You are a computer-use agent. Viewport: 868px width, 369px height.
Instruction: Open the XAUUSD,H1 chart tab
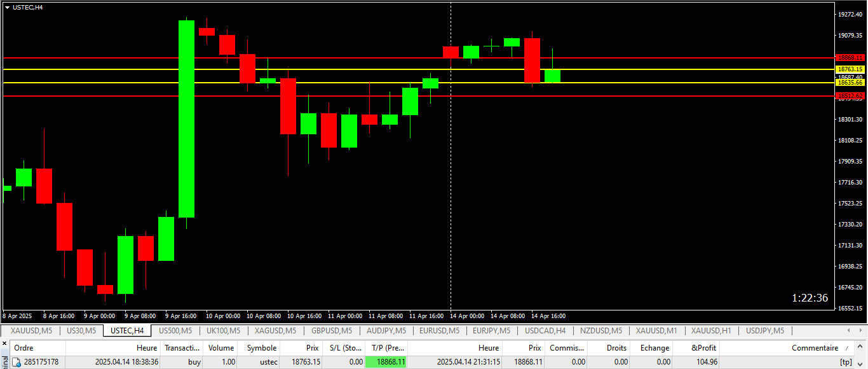(711, 331)
